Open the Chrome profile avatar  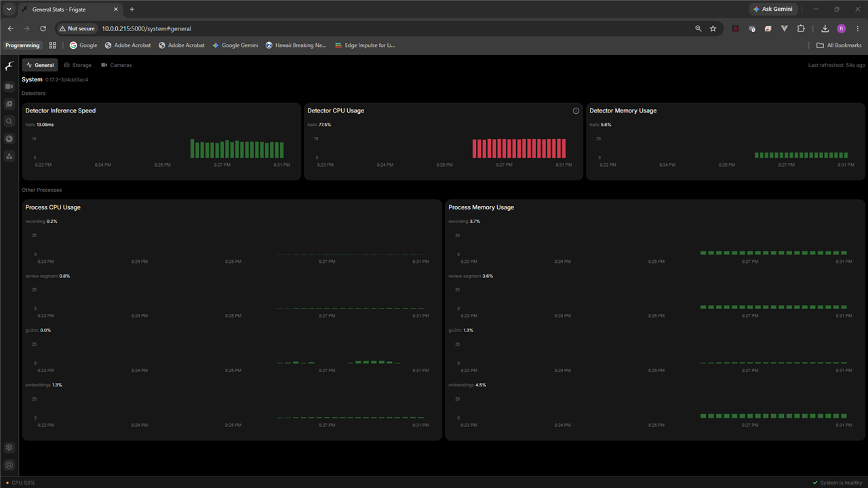pyautogui.click(x=842, y=28)
